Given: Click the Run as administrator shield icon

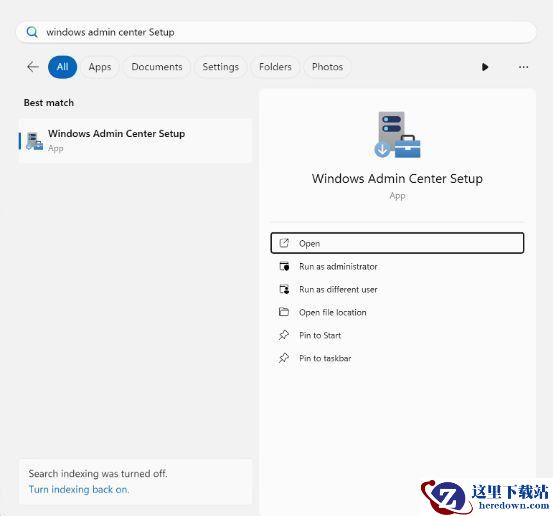Looking at the screenshot, I should (284, 266).
